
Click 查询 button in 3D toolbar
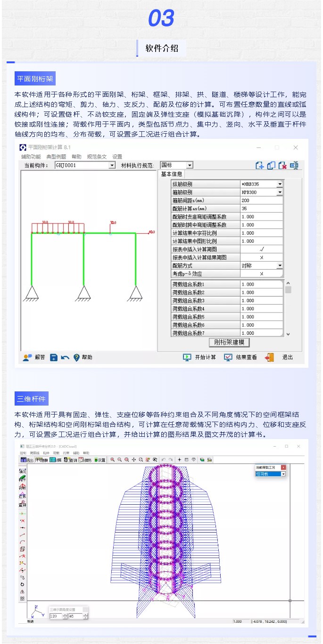(71, 459)
